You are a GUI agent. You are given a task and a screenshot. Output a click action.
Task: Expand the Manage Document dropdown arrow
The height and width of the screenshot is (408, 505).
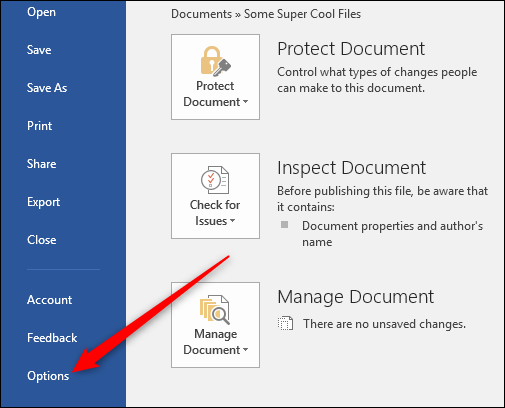click(246, 349)
